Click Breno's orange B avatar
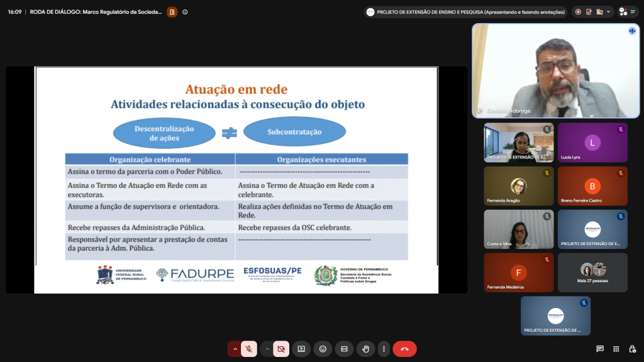 click(592, 186)
